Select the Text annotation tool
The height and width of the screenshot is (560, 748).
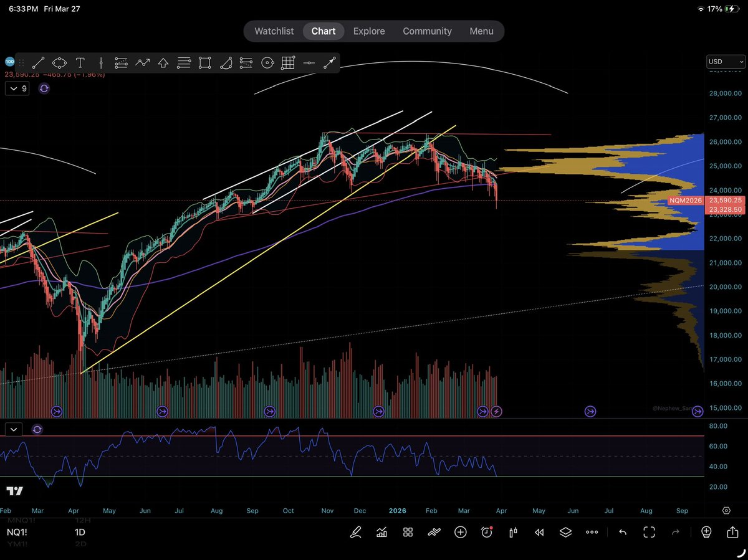(80, 62)
